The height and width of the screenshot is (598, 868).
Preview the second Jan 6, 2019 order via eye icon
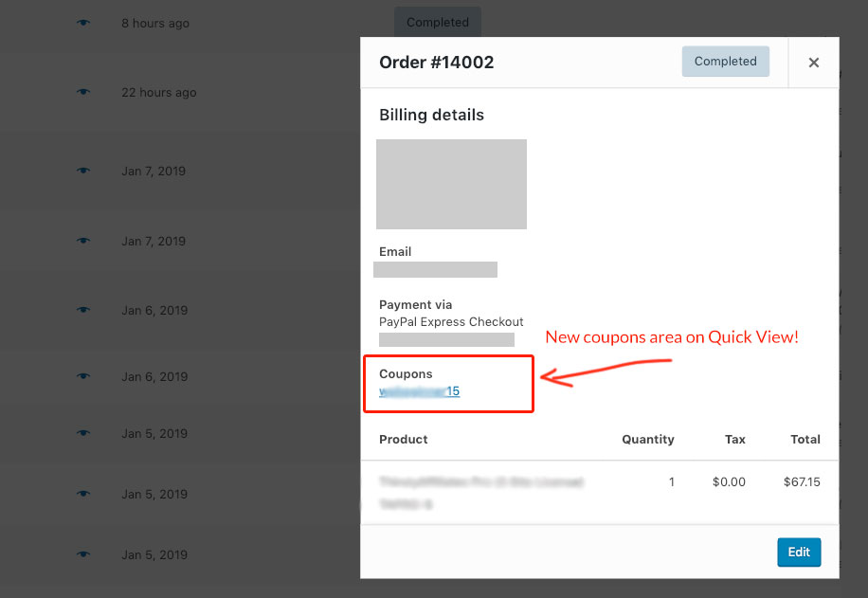point(83,376)
